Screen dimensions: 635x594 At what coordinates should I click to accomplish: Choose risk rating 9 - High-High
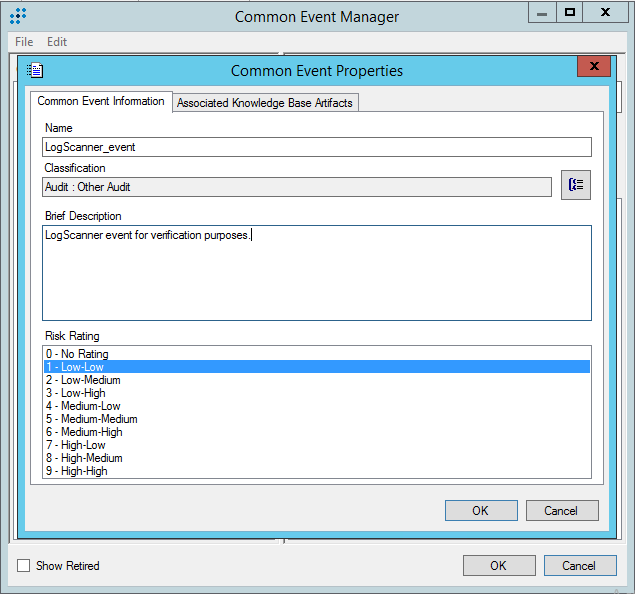tap(76, 471)
